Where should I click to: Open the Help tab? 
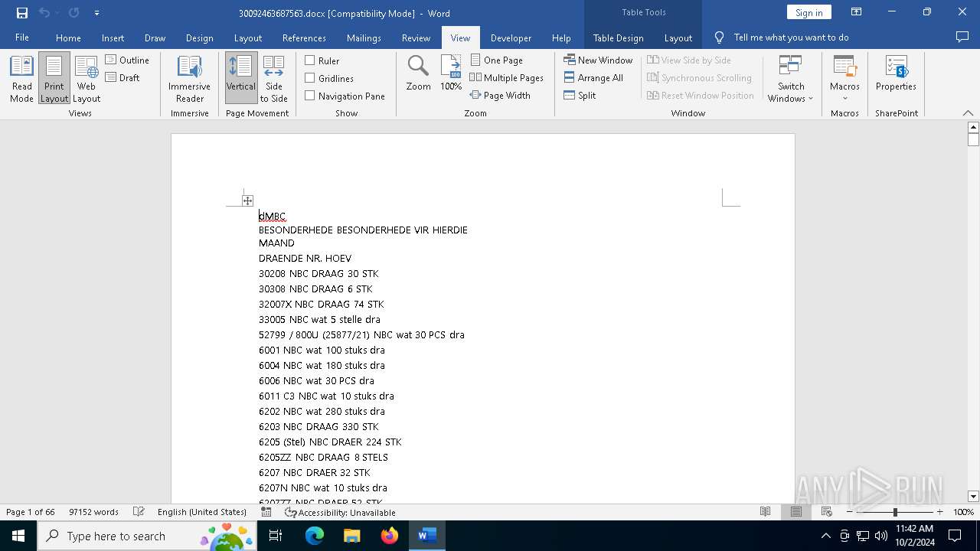pos(561,37)
